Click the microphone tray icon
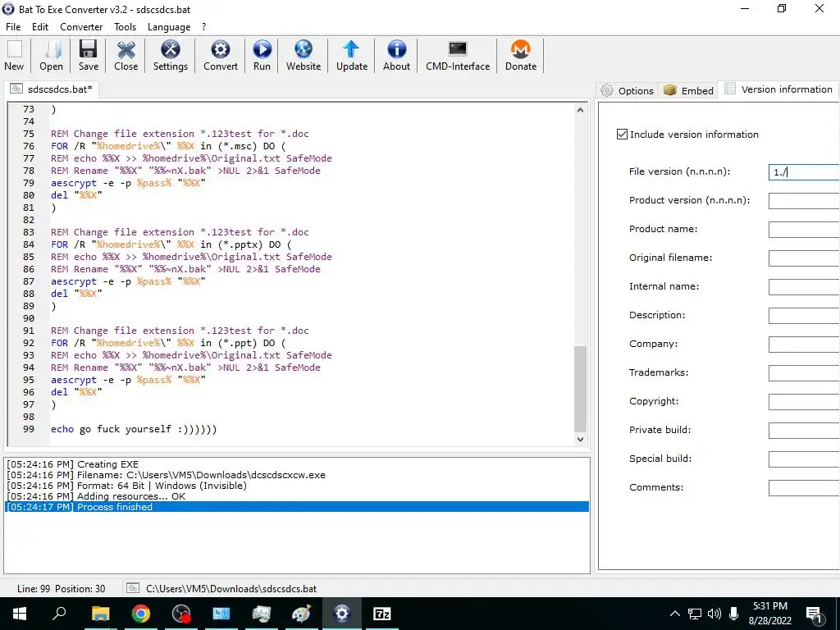The image size is (840, 630). [x=734, y=614]
